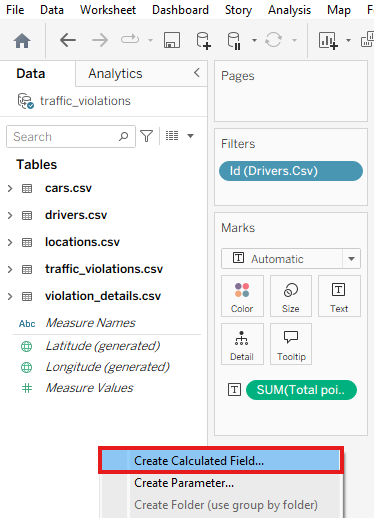Select the violation_details.csv table name
The height and width of the screenshot is (518, 374).
pyautogui.click(x=103, y=296)
